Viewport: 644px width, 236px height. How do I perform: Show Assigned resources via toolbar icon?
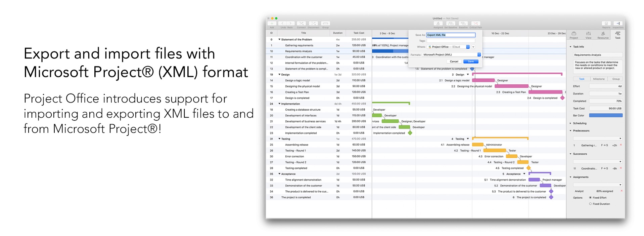438,24
